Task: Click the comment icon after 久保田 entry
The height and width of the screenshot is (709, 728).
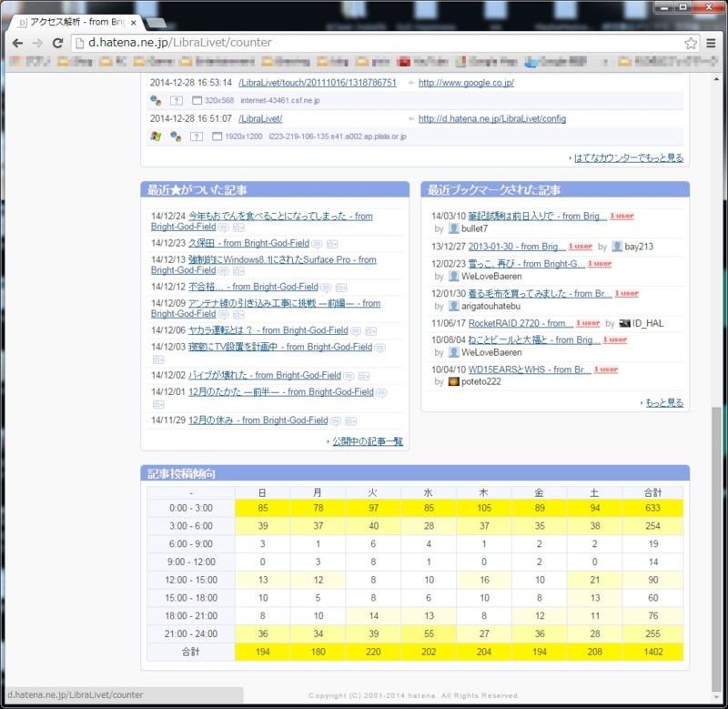Action: [x=317, y=244]
